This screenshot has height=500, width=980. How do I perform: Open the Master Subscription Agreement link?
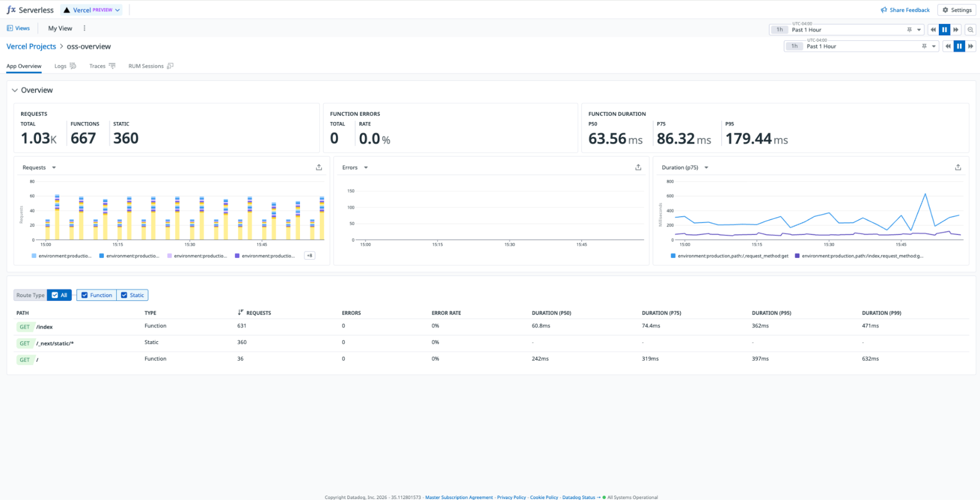pos(459,497)
